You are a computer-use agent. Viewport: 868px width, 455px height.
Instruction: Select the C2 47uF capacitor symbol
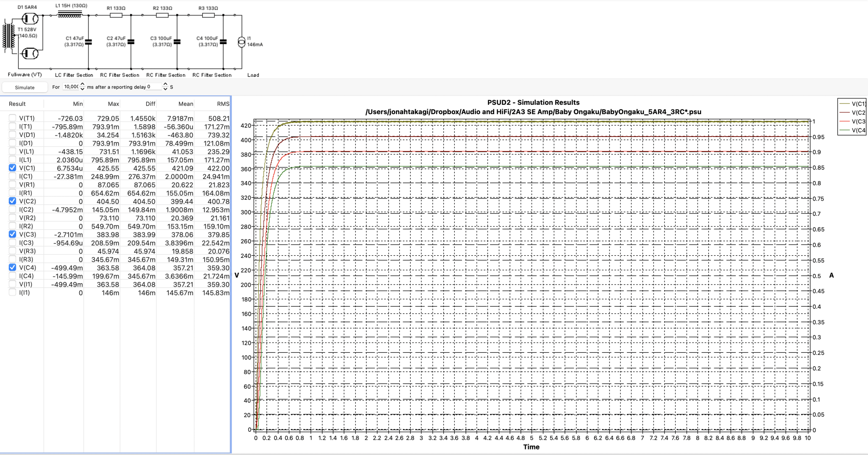point(131,42)
